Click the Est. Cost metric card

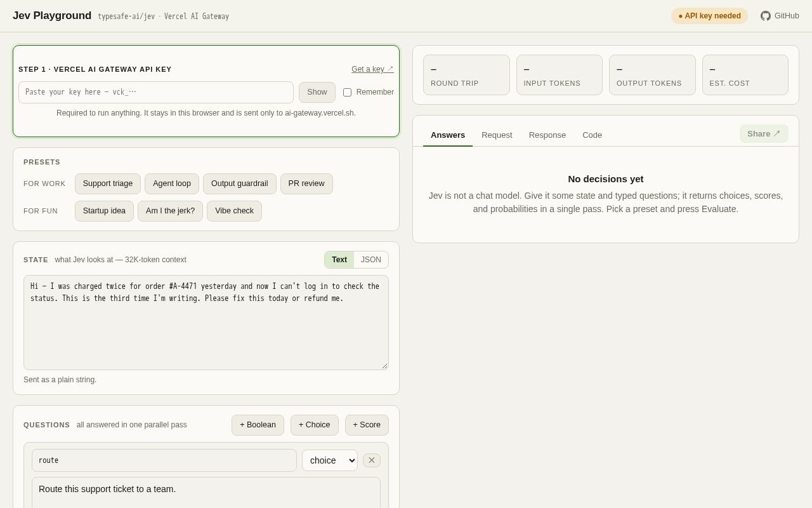[745, 75]
